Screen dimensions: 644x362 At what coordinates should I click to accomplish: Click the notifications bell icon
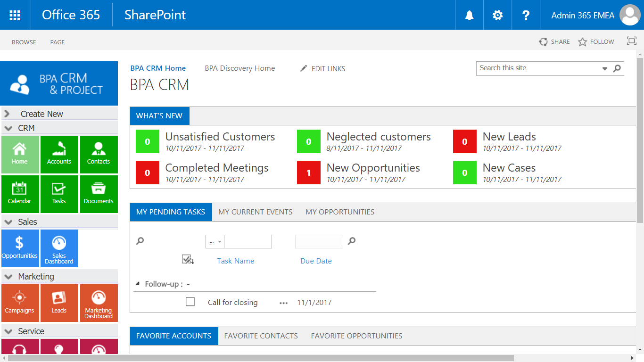469,15
